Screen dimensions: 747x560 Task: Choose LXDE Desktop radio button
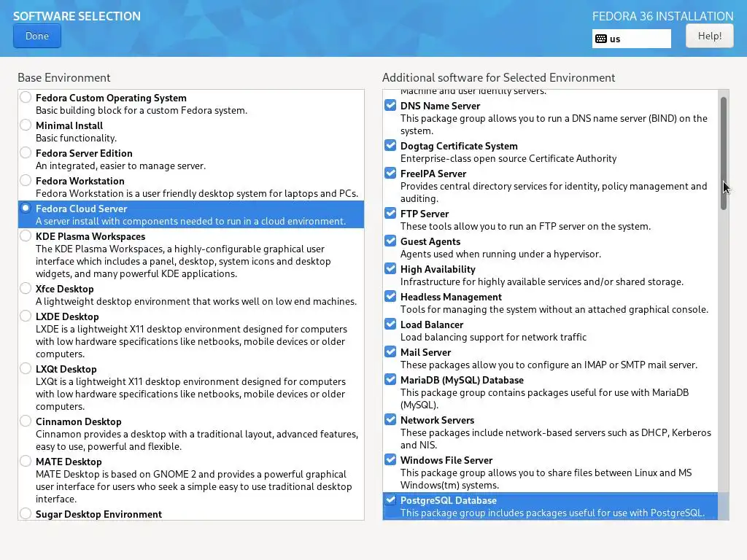(x=26, y=316)
